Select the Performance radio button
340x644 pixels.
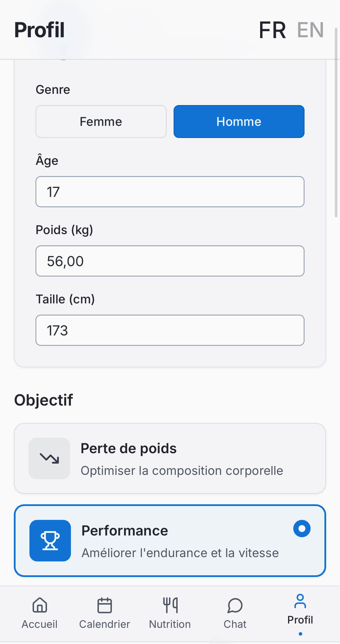[x=302, y=529]
